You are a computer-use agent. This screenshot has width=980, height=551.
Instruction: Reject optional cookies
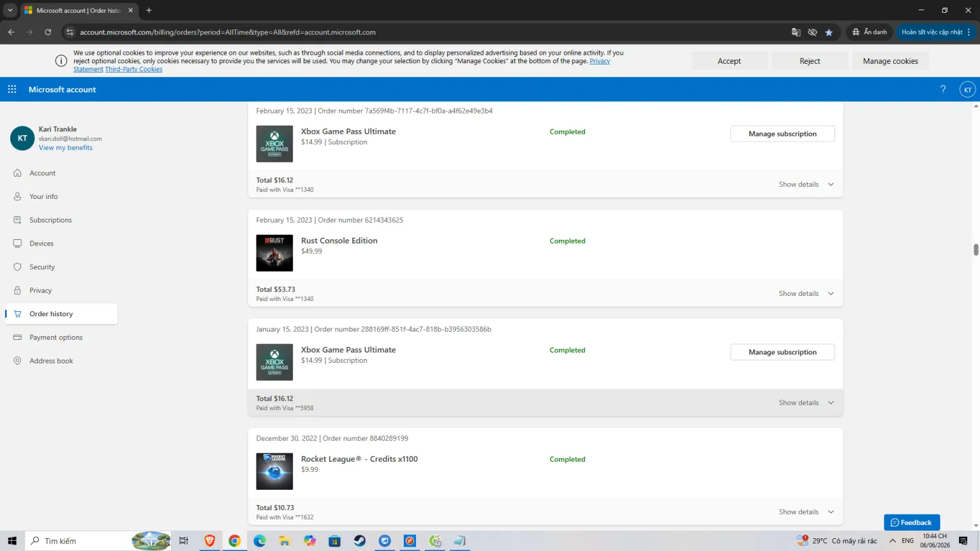pos(810,61)
